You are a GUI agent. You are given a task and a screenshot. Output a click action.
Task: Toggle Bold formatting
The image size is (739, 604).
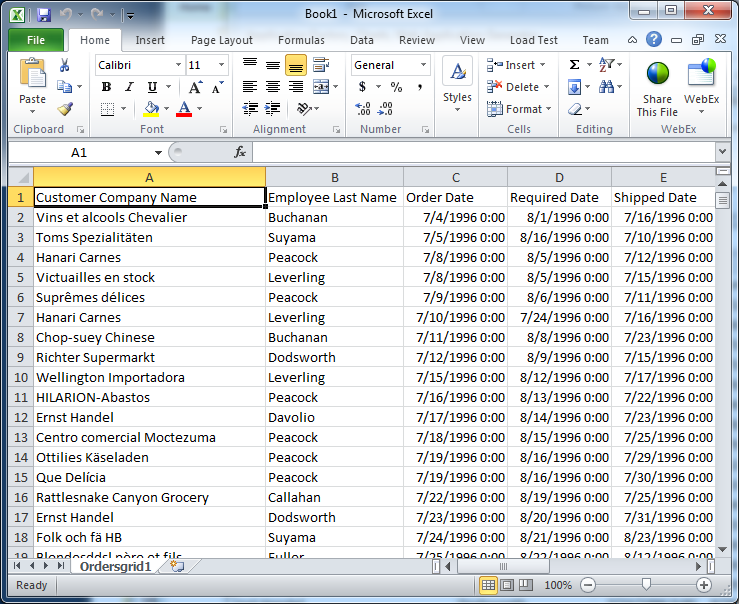[107, 87]
